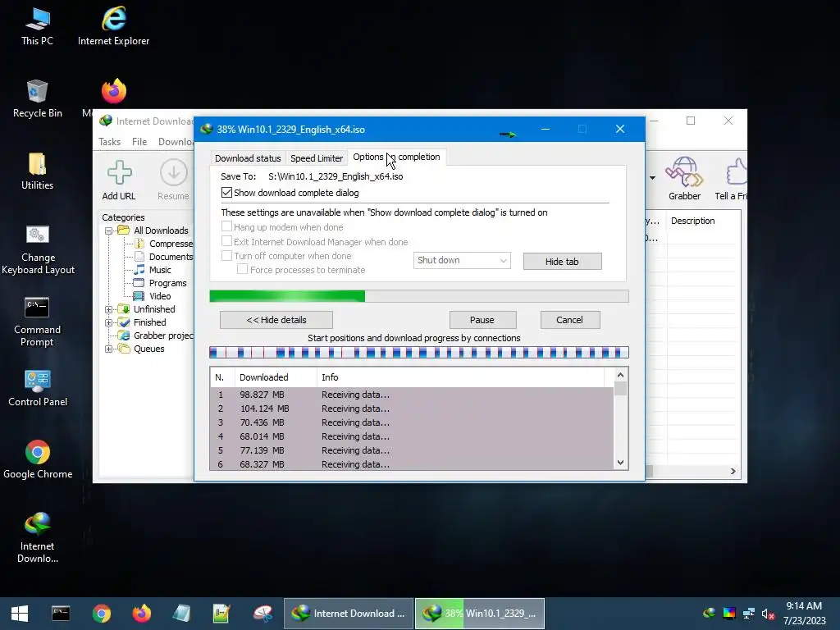
Task: Click the colorful display tray icon
Action: (x=729, y=614)
